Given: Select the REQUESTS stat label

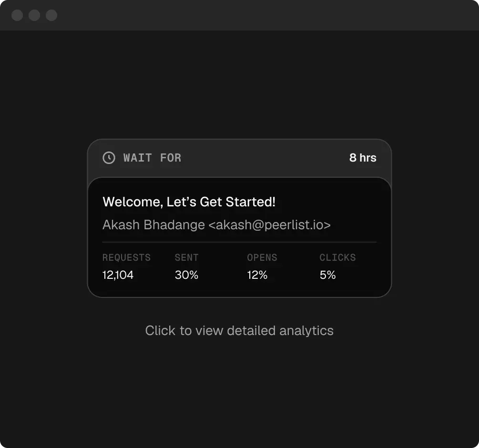Looking at the screenshot, I should [126, 257].
